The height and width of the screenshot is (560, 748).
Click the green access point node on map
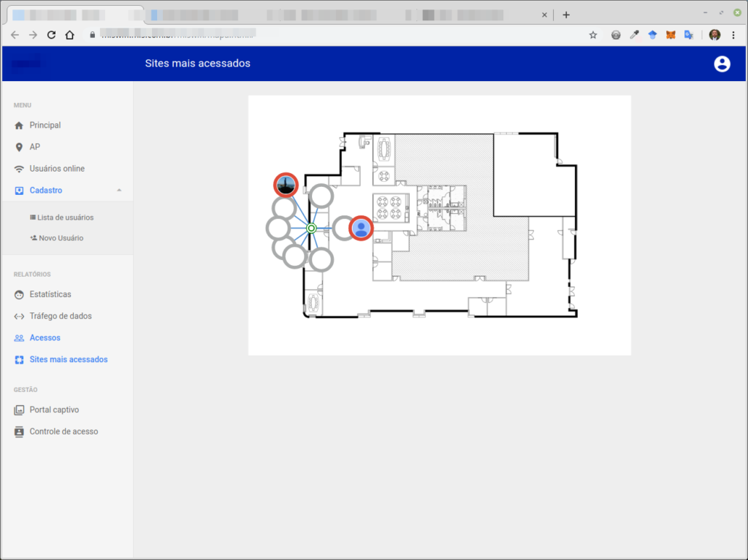310,229
